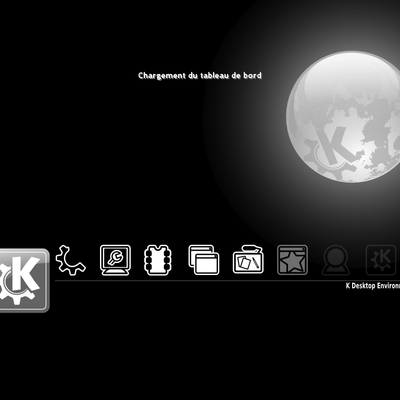400x400 pixels.
Task: Select the overlapping windows icon
Action: tap(204, 260)
